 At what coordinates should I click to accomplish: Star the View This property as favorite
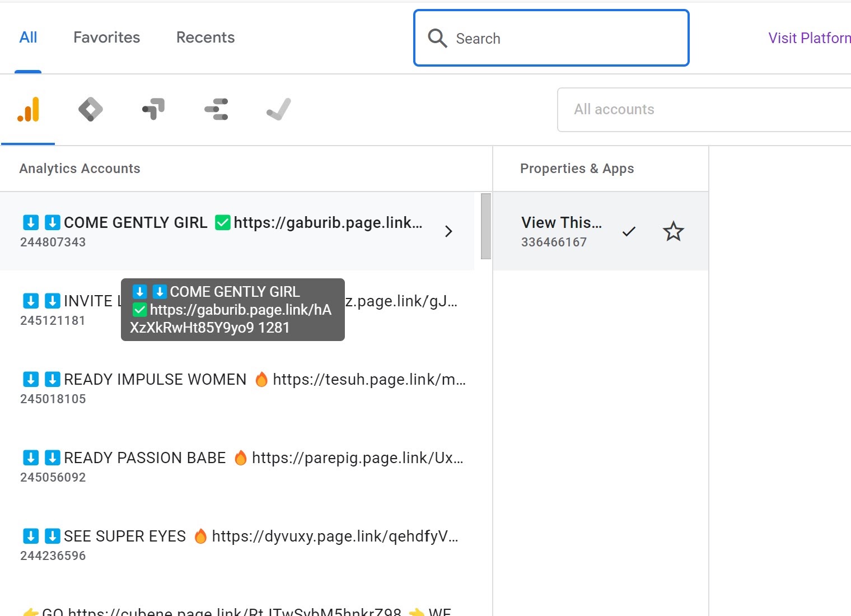[x=674, y=231]
